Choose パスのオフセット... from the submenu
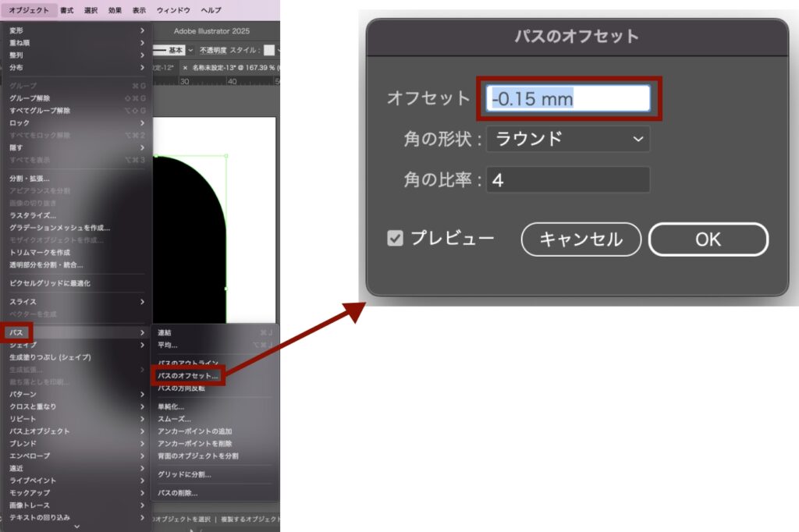 pos(188,376)
